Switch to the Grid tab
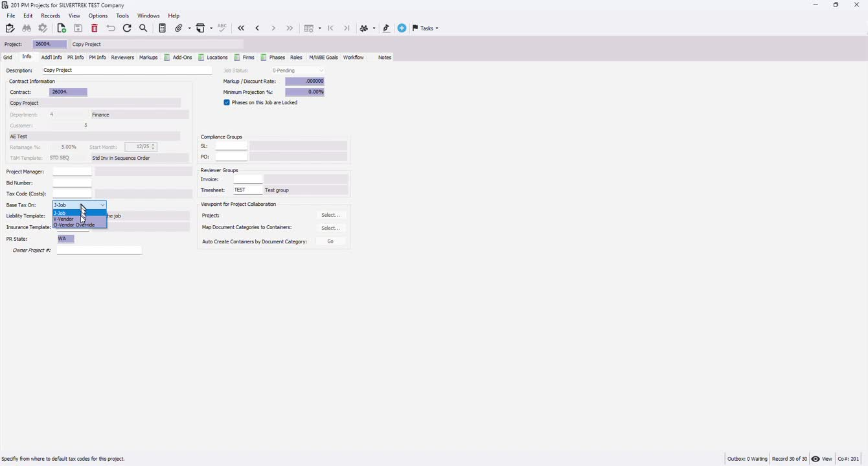Image resolution: width=868 pixels, height=466 pixels. 8,58
